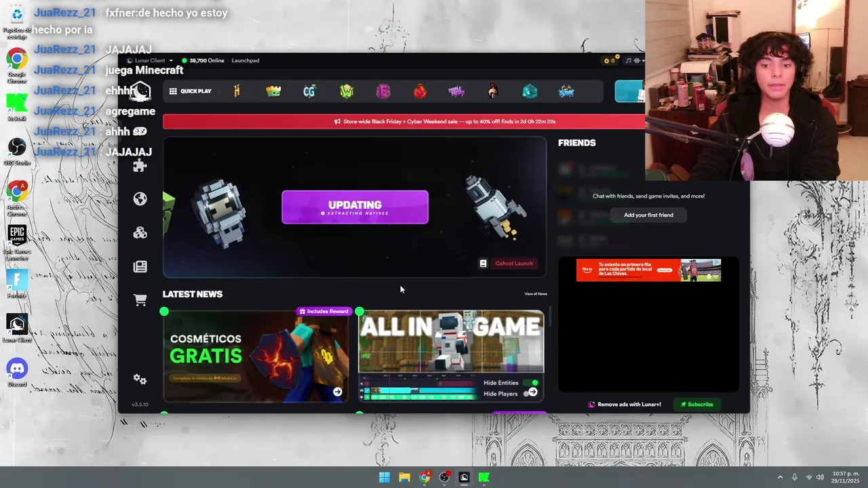Open Lunar Client desktop shortcut

pyautogui.click(x=17, y=329)
